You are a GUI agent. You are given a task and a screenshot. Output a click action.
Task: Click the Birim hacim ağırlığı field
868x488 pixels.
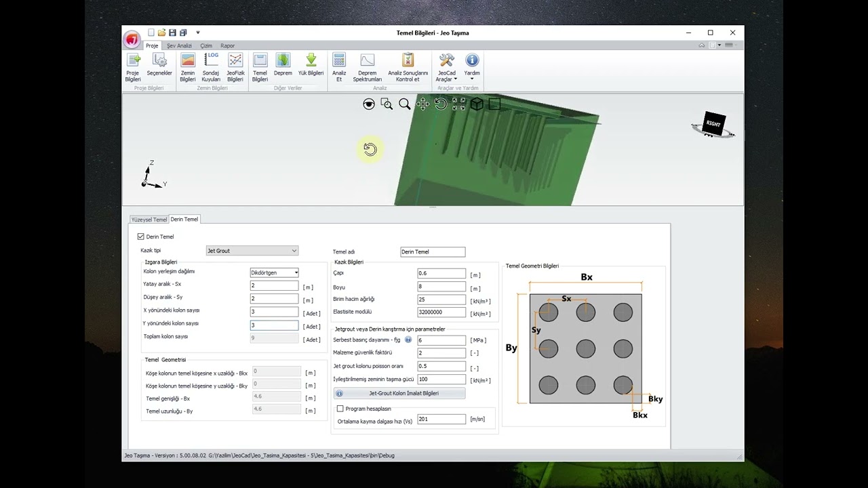click(x=441, y=300)
